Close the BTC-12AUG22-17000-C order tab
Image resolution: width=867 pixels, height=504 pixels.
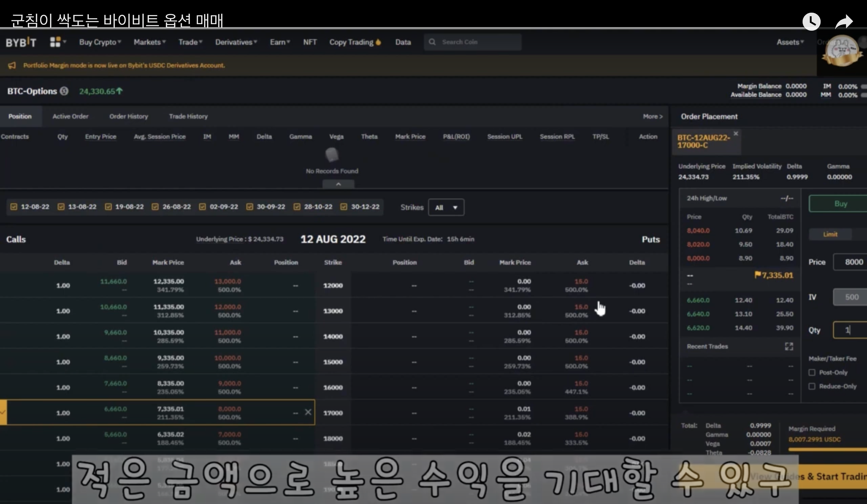(x=735, y=133)
